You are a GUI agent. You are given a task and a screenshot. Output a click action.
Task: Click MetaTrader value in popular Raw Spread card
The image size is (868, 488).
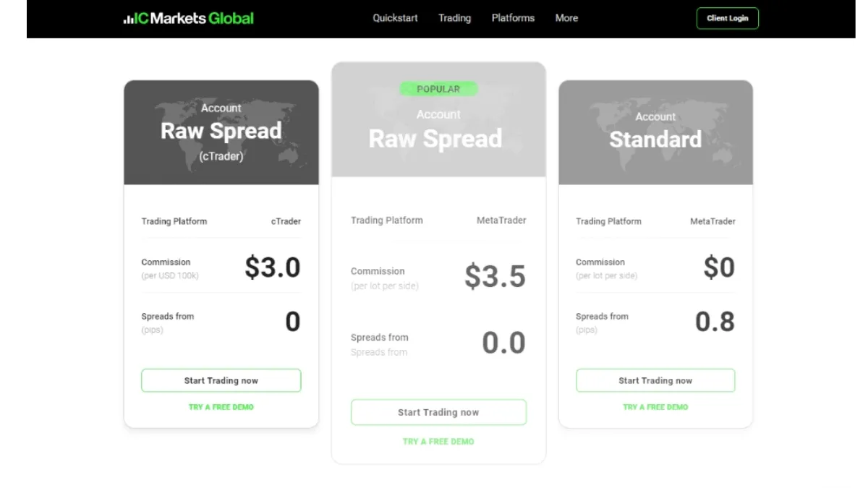point(501,221)
